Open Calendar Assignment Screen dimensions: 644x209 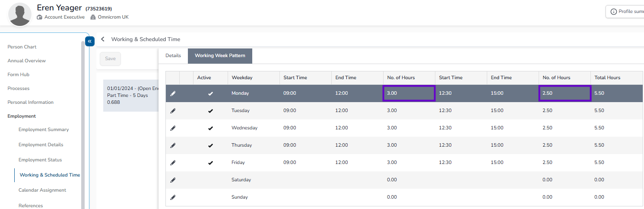point(42,190)
